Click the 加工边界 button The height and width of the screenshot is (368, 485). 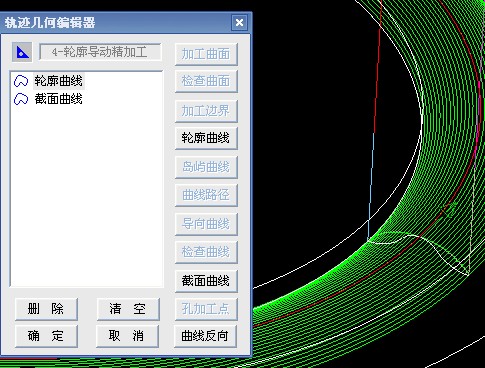[x=206, y=111]
